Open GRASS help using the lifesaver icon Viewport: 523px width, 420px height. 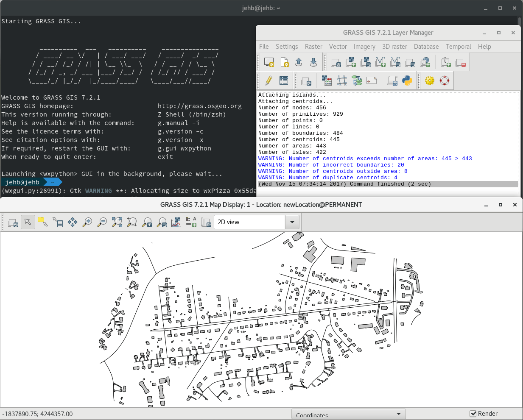point(444,81)
